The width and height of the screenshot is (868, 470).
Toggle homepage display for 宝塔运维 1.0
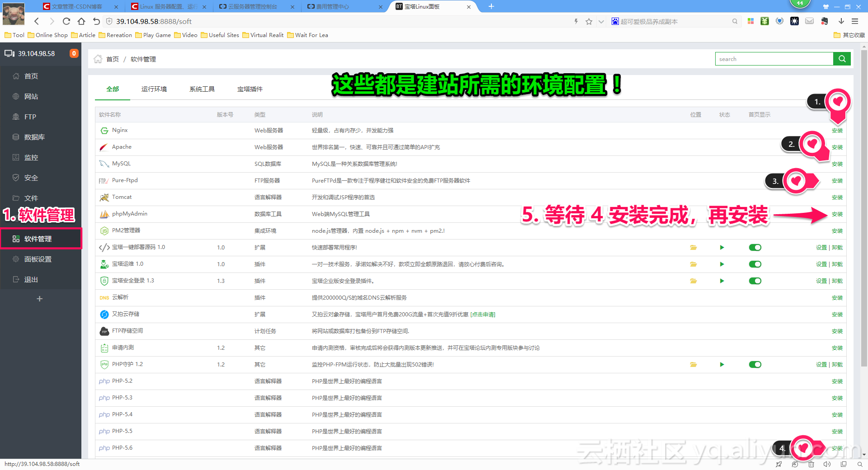click(x=755, y=264)
